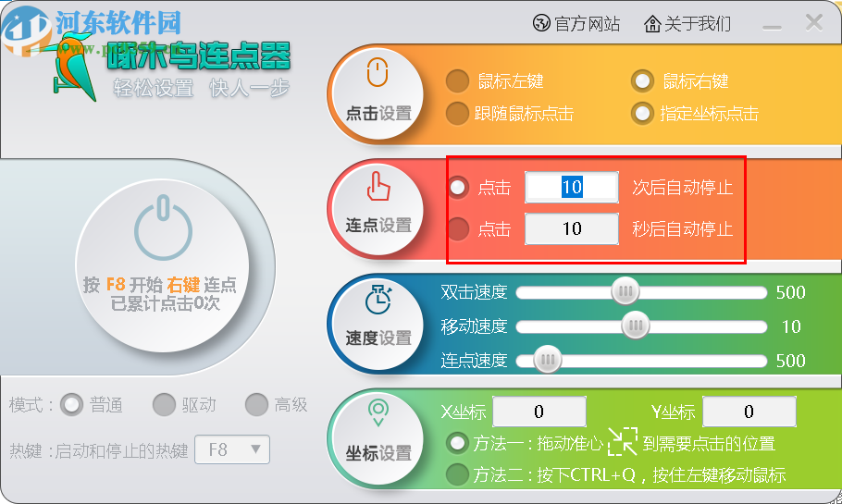Open the 连点设置 hand pointer icon
Image resolution: width=842 pixels, height=504 pixels.
point(378,208)
